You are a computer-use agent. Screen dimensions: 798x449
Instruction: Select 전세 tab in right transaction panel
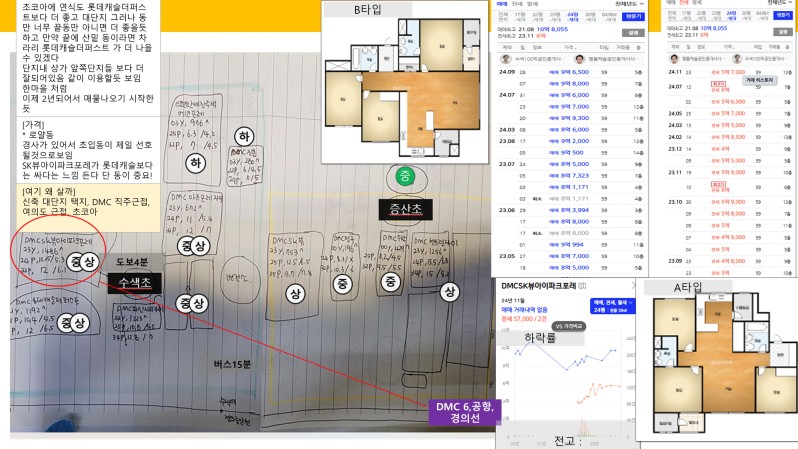point(685,3)
